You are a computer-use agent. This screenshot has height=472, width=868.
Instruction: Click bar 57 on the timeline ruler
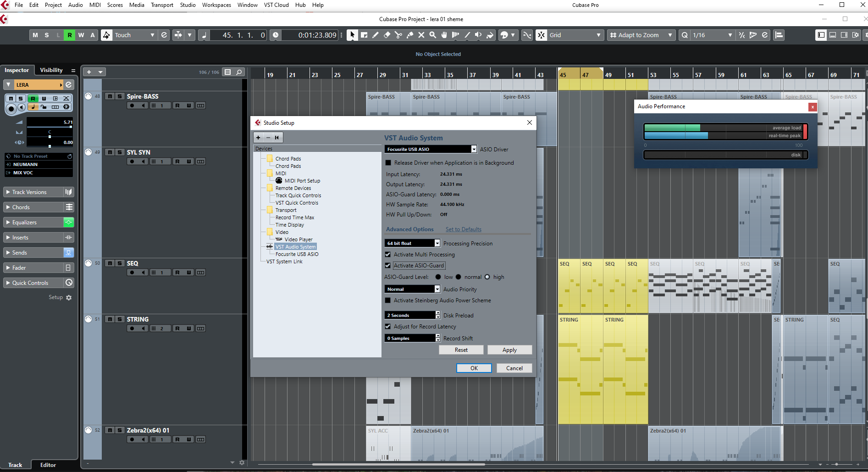pyautogui.click(x=698, y=75)
